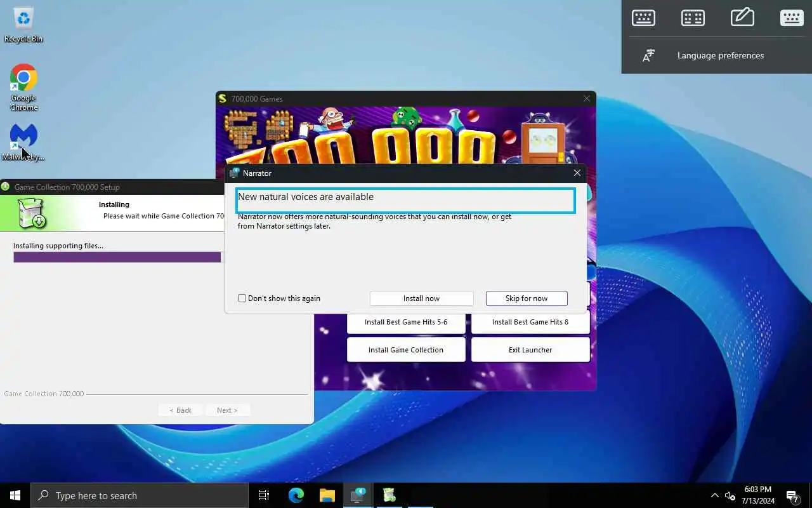Open Task View on the taskbar
Image resolution: width=812 pixels, height=508 pixels.
click(264, 495)
